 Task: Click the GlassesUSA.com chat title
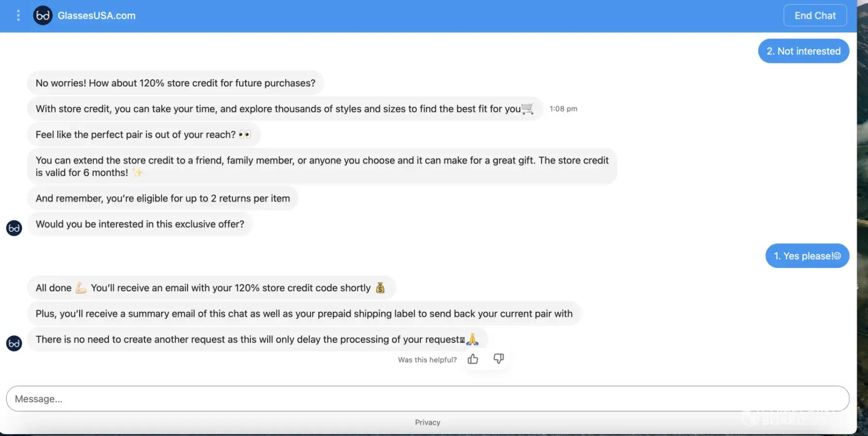pyautogui.click(x=96, y=15)
